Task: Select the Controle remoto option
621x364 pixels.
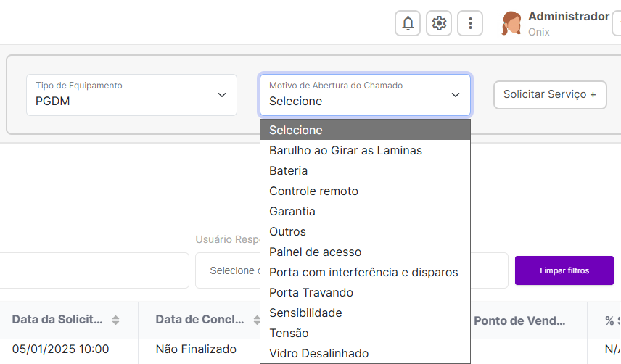Action: 365,191
